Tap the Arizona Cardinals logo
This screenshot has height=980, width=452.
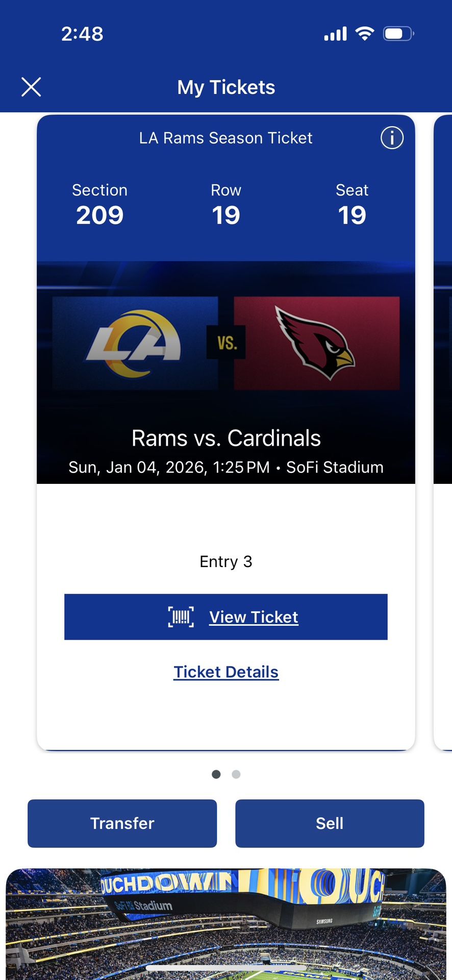coord(316,339)
